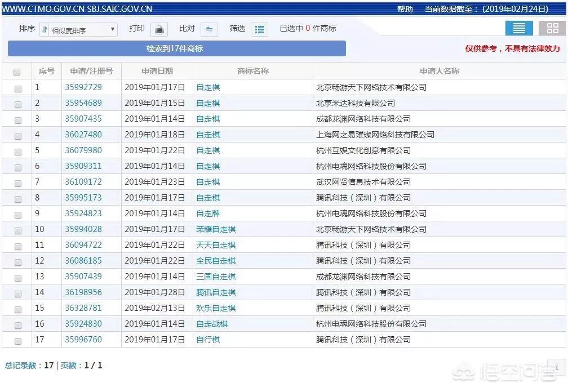Image resolution: width=568 pixels, height=392 pixels.
Task: Check the checkbox for row 1
Action: 18,88
